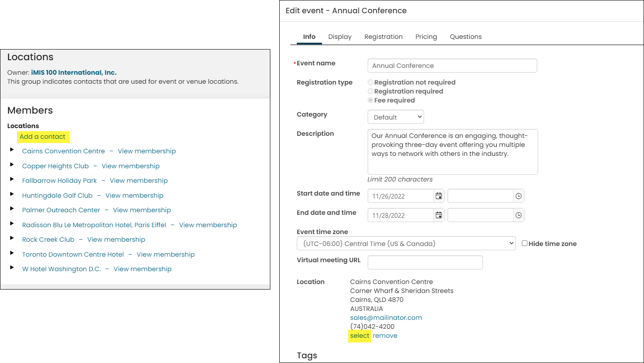Image resolution: width=644 pixels, height=363 pixels.
Task: Click the Start time input field
Action: tap(480, 196)
